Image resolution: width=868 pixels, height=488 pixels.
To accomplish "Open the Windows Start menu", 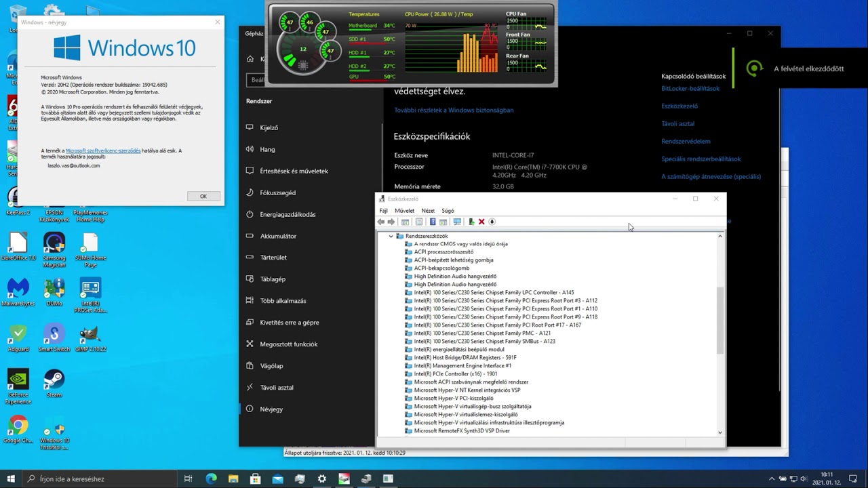I will pos(10,479).
